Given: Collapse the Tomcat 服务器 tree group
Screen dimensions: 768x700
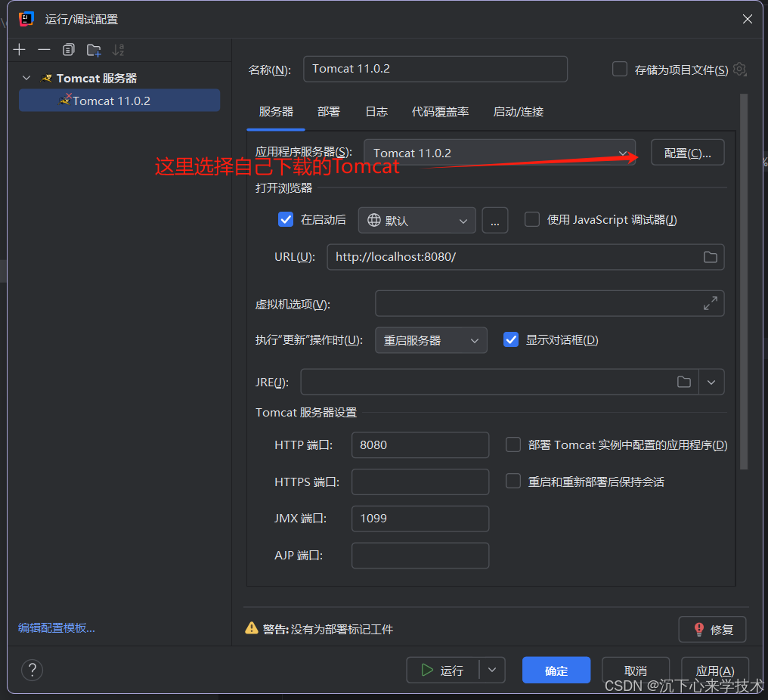Looking at the screenshot, I should click(x=26, y=78).
